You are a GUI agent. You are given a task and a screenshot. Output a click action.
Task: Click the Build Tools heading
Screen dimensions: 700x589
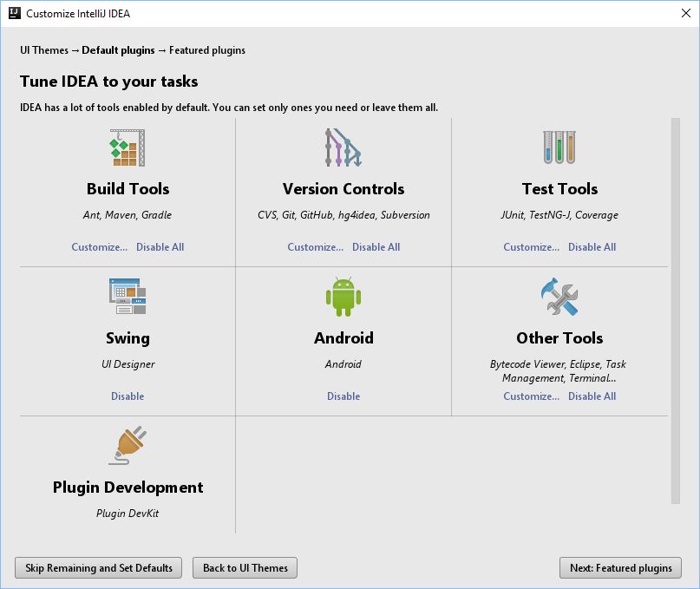point(128,189)
